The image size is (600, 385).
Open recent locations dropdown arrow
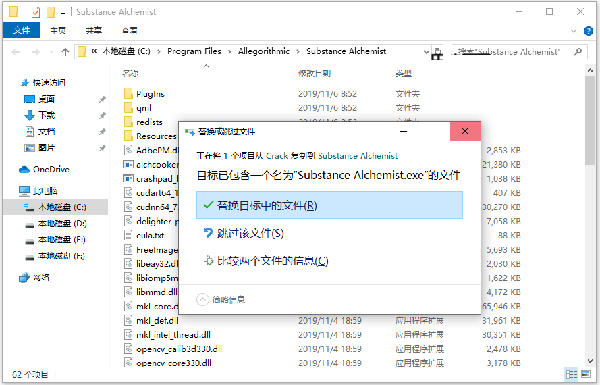point(51,52)
